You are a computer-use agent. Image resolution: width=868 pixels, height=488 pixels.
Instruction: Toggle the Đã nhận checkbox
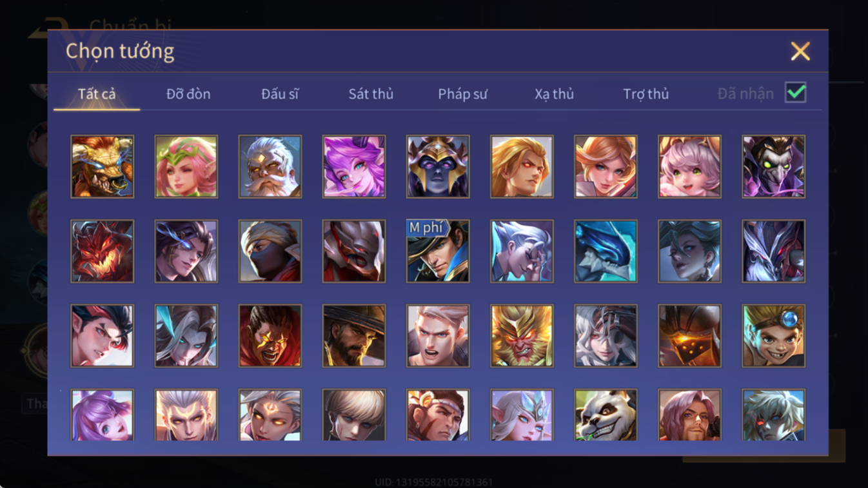point(795,93)
